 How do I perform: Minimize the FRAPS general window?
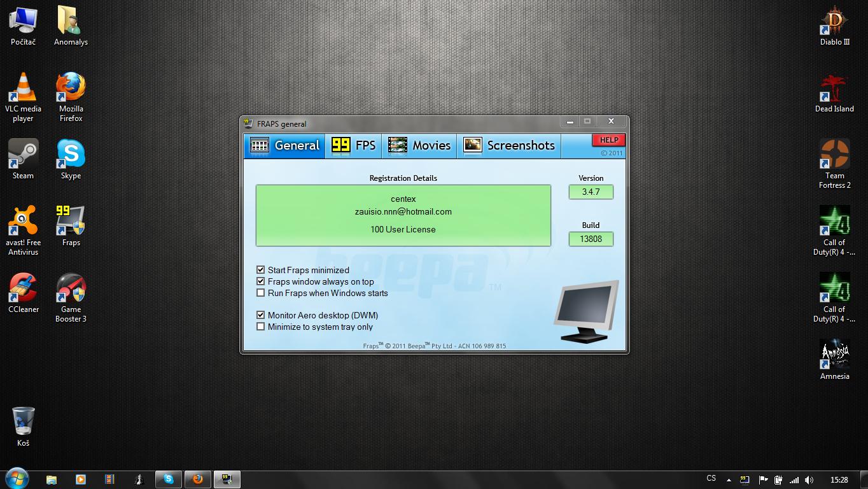570,121
